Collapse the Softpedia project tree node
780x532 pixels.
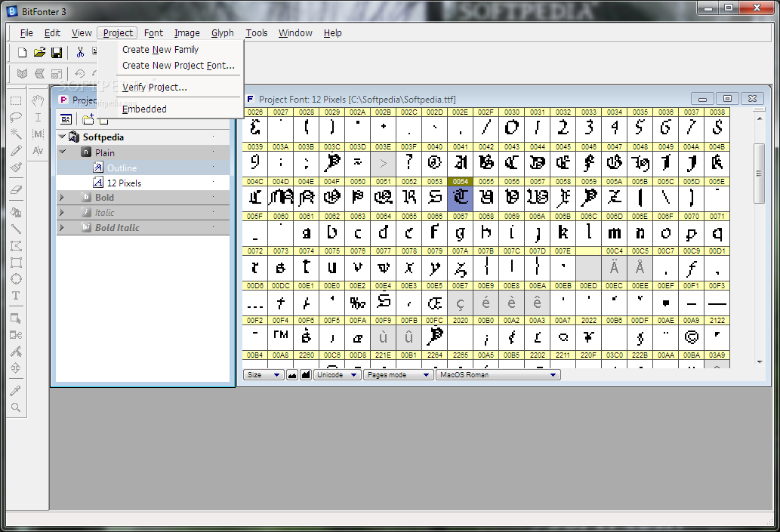[x=62, y=137]
